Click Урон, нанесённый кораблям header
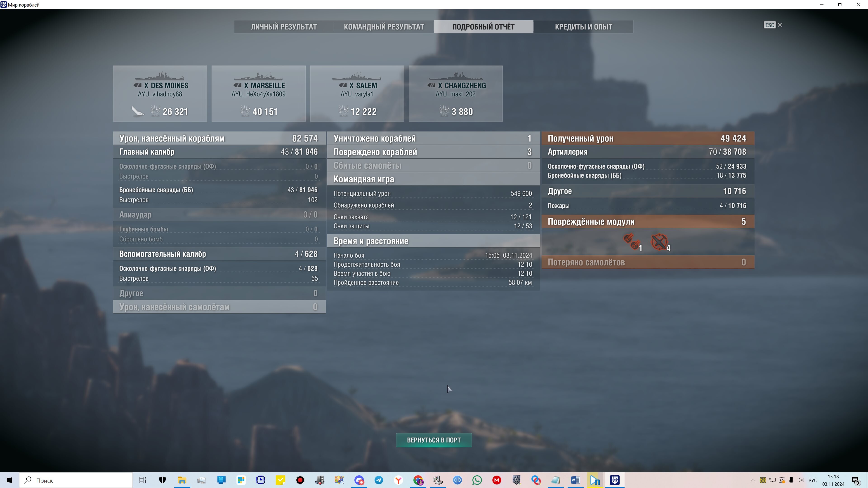This screenshot has height=488, width=868. point(219,138)
